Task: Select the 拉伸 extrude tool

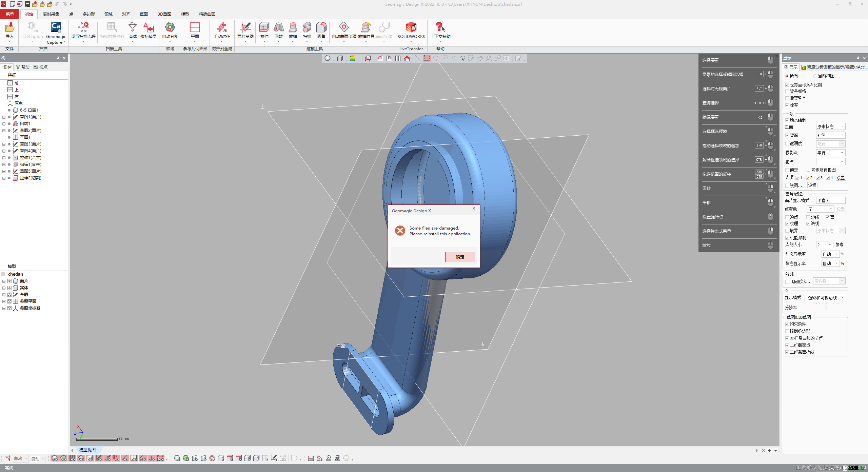Action: 264,28
